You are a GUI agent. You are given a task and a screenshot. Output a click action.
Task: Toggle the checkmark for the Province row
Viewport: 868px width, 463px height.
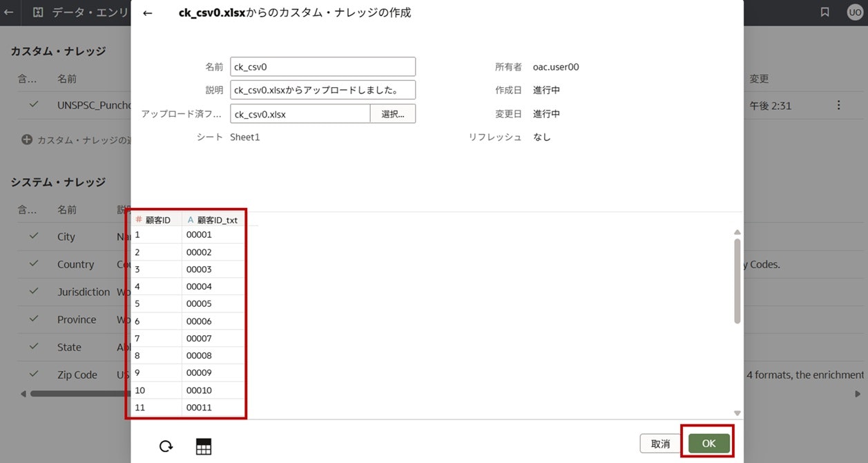coord(33,319)
